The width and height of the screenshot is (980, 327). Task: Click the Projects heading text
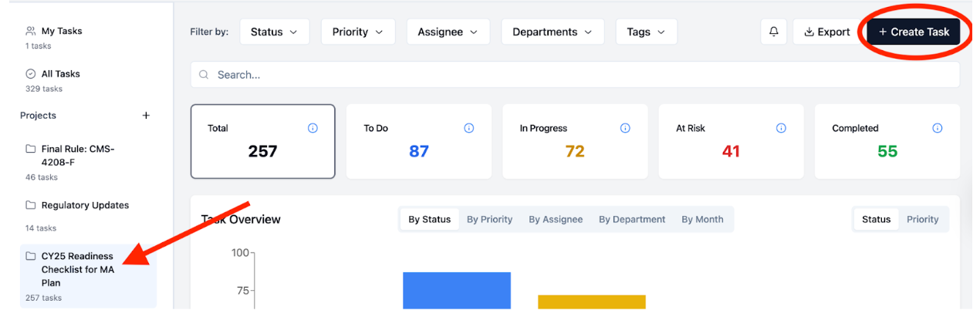click(38, 116)
